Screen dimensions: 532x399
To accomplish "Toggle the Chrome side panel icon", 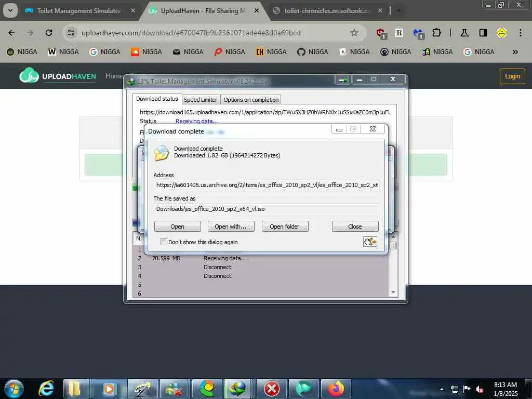I will (483, 33).
